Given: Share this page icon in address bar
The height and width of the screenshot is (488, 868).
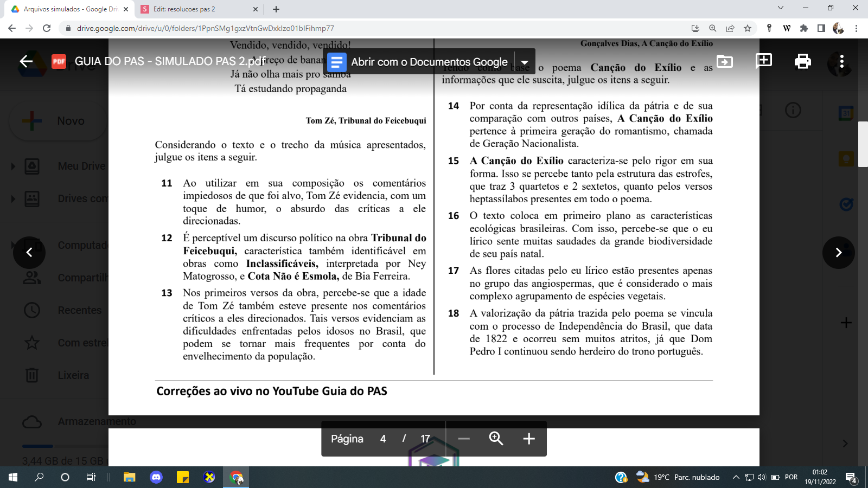Looking at the screenshot, I should coord(730,28).
